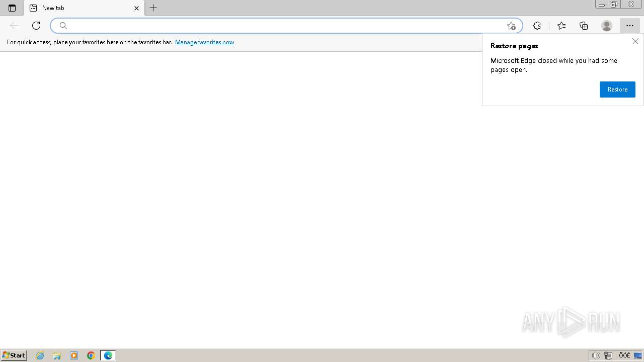The width and height of the screenshot is (644, 362).
Task: Focus the address bar input field
Action: (287, 26)
